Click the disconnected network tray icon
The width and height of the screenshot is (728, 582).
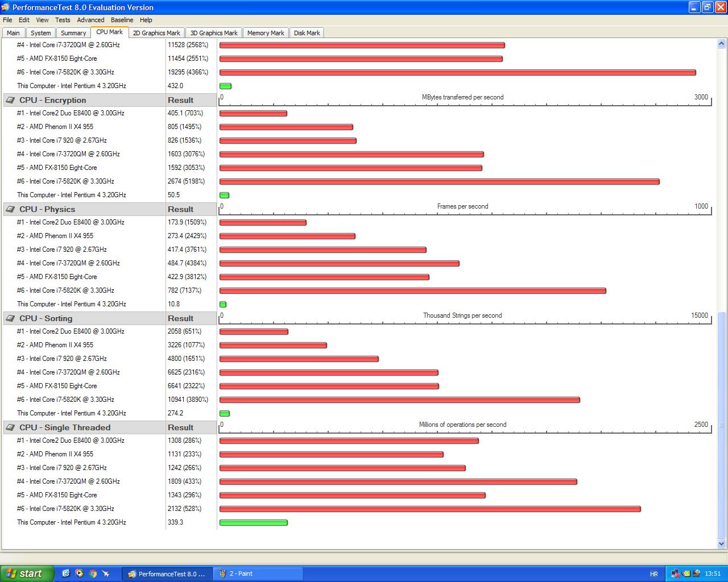(x=676, y=573)
